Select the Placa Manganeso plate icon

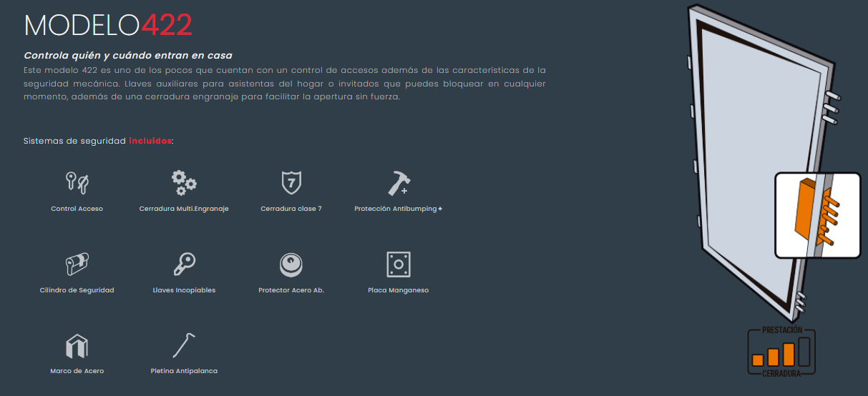coord(398,264)
